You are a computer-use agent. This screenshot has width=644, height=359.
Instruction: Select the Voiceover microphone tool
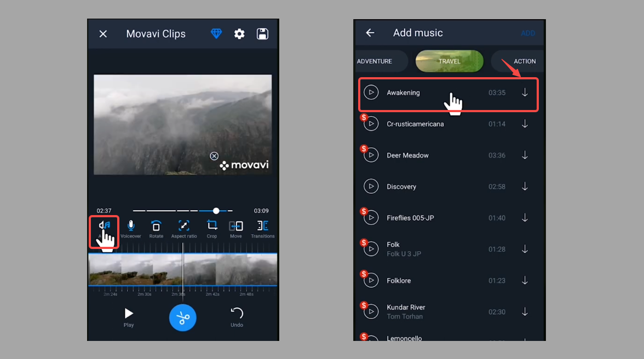click(130, 229)
